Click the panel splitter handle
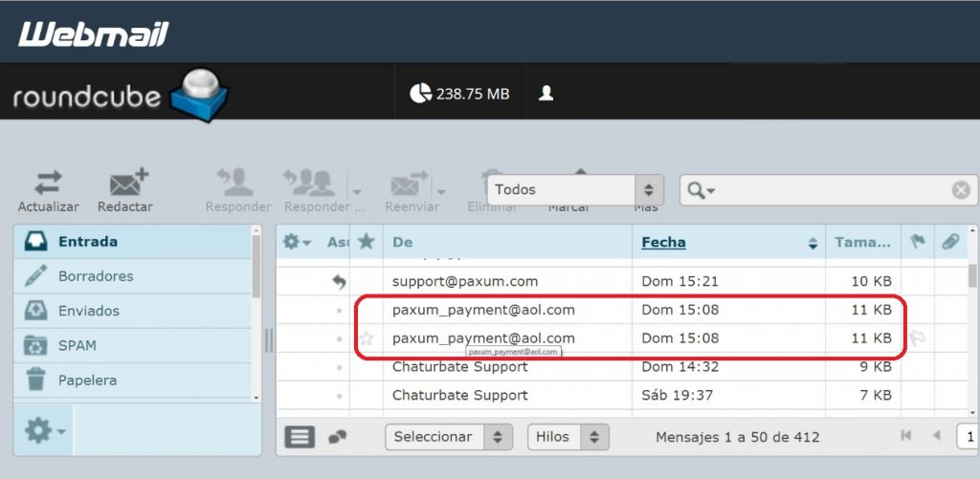 click(269, 340)
